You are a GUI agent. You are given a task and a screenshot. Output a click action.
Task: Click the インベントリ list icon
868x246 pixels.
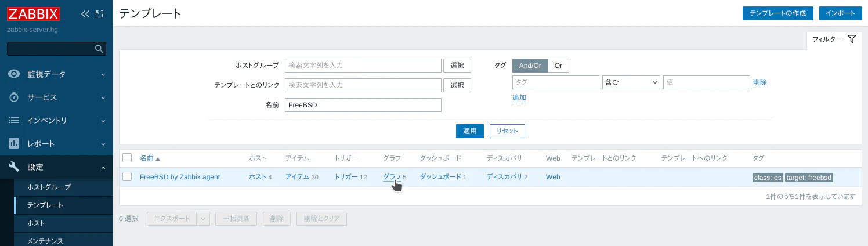click(x=14, y=121)
